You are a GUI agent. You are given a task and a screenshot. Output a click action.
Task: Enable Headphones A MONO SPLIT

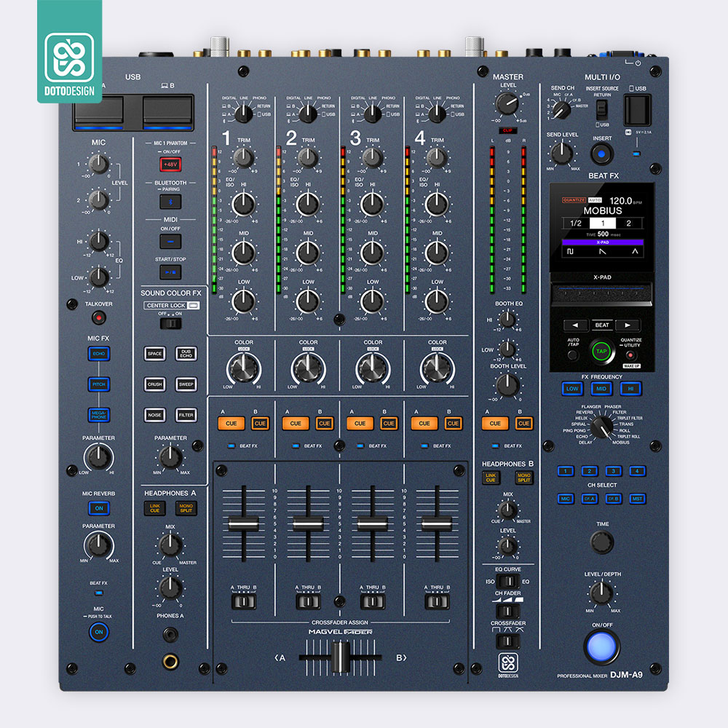point(186,508)
